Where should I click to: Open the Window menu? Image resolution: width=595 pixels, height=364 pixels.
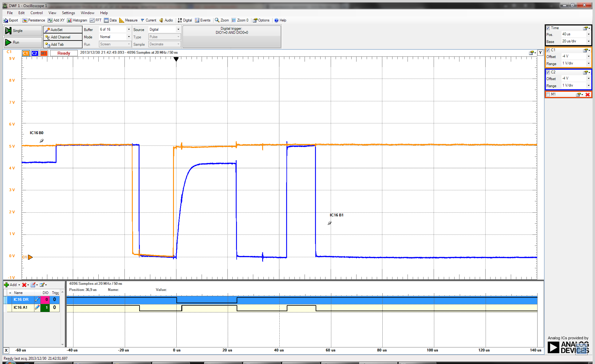pos(88,13)
